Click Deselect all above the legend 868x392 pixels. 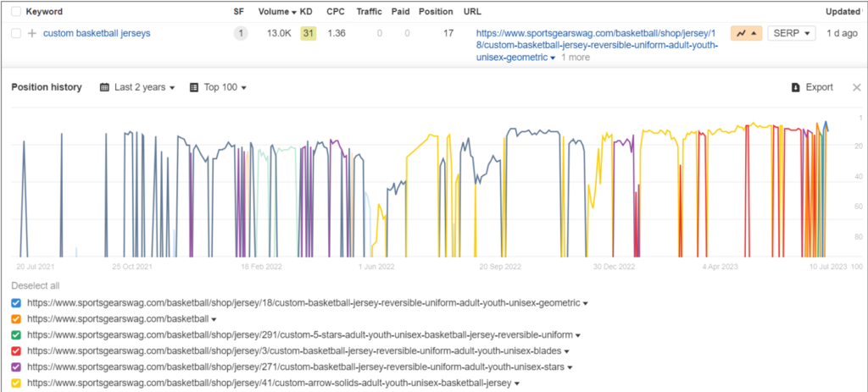(36, 286)
